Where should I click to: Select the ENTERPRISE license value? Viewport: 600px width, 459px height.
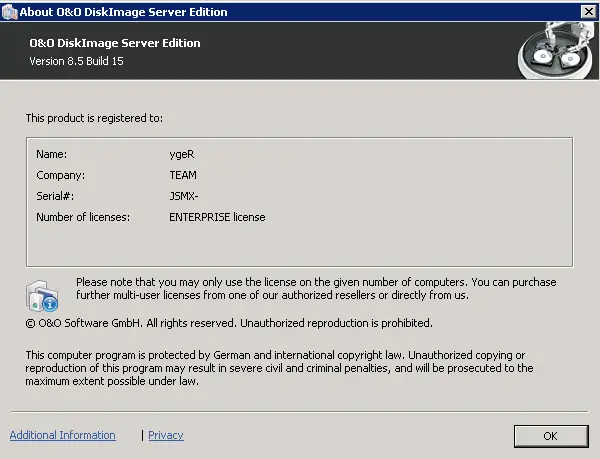(x=217, y=217)
